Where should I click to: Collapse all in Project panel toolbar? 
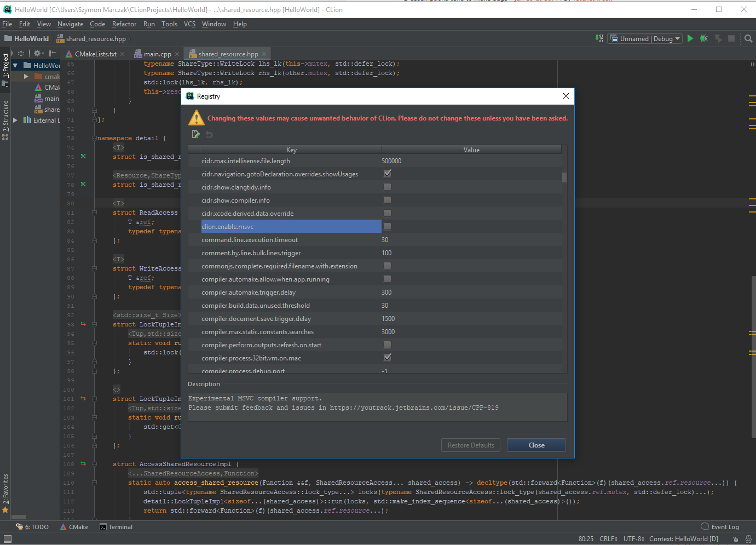click(x=21, y=53)
